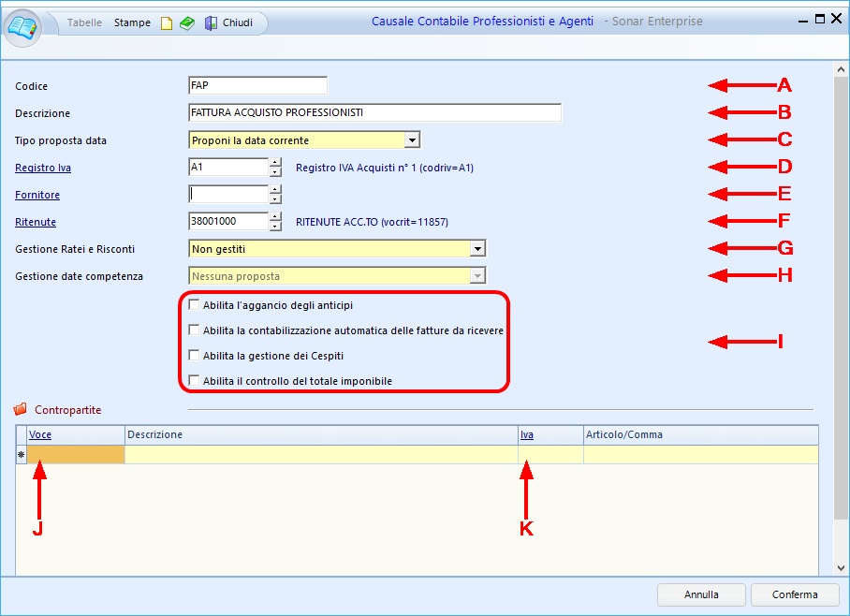
Task: Open the Stampe menu
Action: tap(132, 22)
